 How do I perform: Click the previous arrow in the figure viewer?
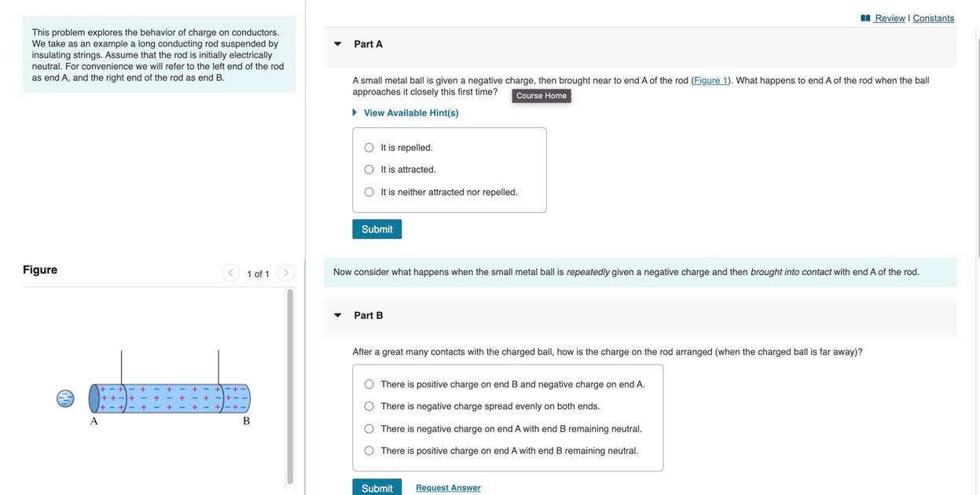pos(230,273)
